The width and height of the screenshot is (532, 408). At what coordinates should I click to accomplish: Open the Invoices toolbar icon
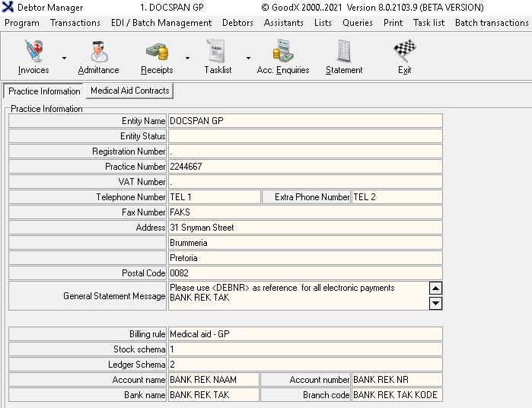pos(33,53)
